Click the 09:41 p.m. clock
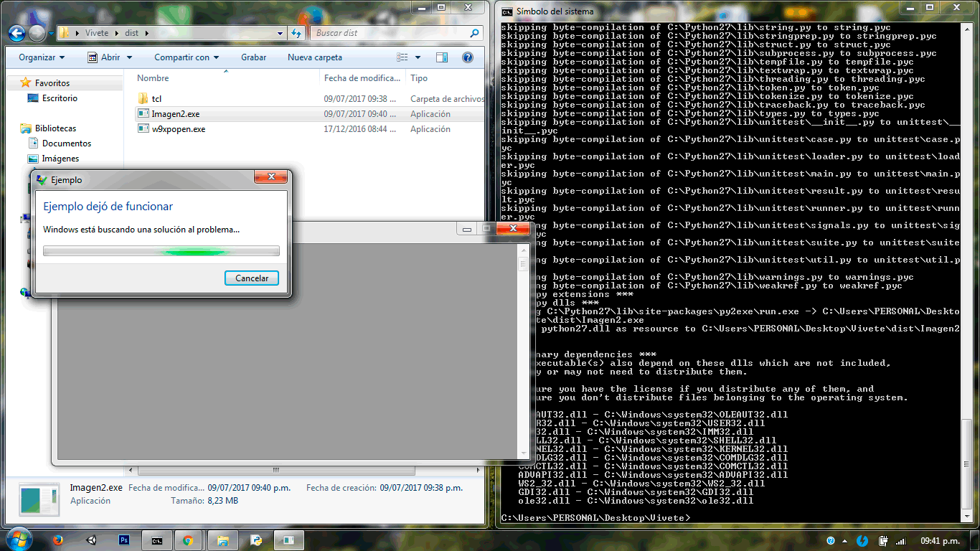Viewport: 980px width, 551px height. 941,540
